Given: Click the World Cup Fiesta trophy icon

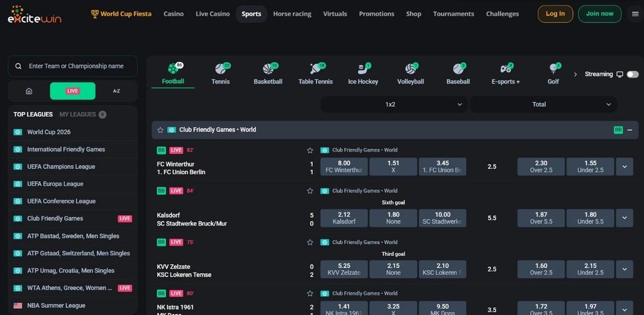Looking at the screenshot, I should (x=95, y=14).
